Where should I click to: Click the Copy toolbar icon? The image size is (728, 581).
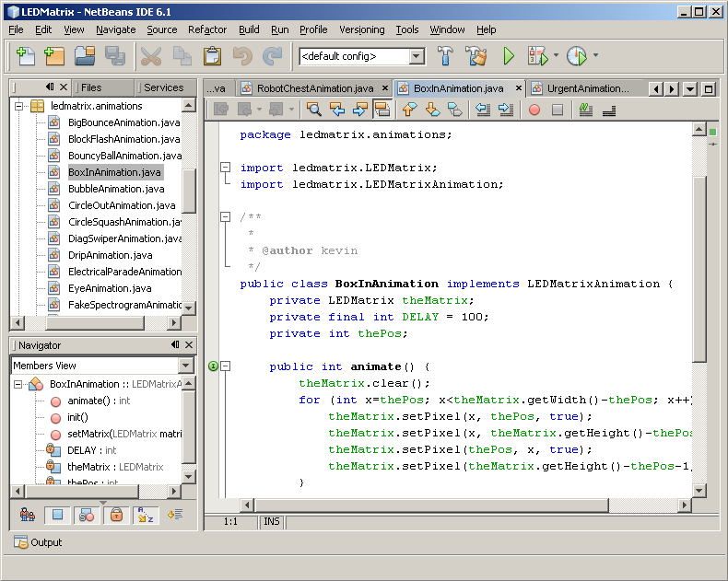point(182,56)
